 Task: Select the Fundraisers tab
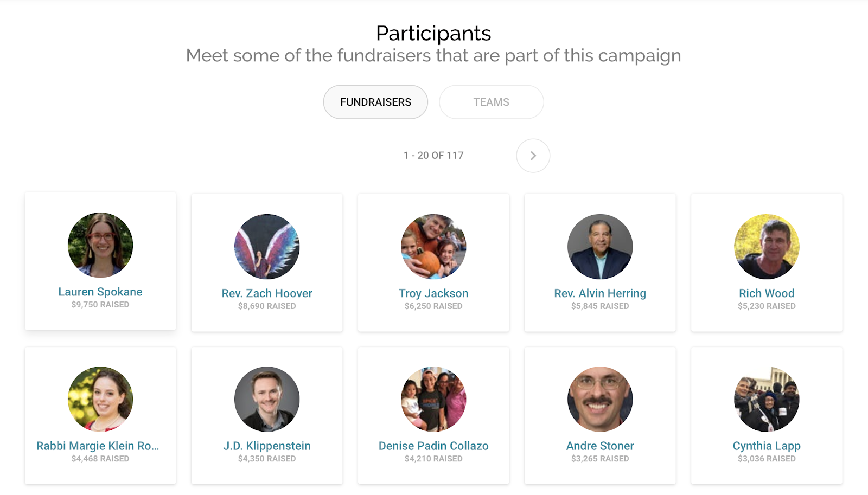pyautogui.click(x=375, y=102)
